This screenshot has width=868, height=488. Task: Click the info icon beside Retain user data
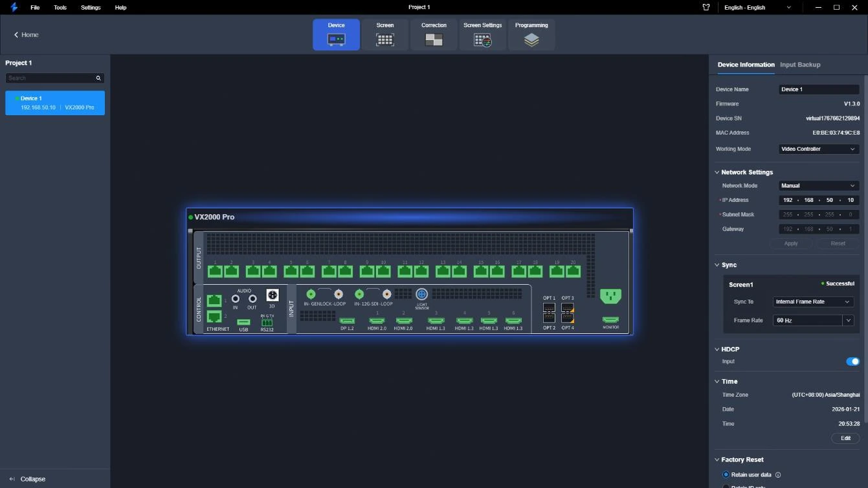click(x=778, y=475)
